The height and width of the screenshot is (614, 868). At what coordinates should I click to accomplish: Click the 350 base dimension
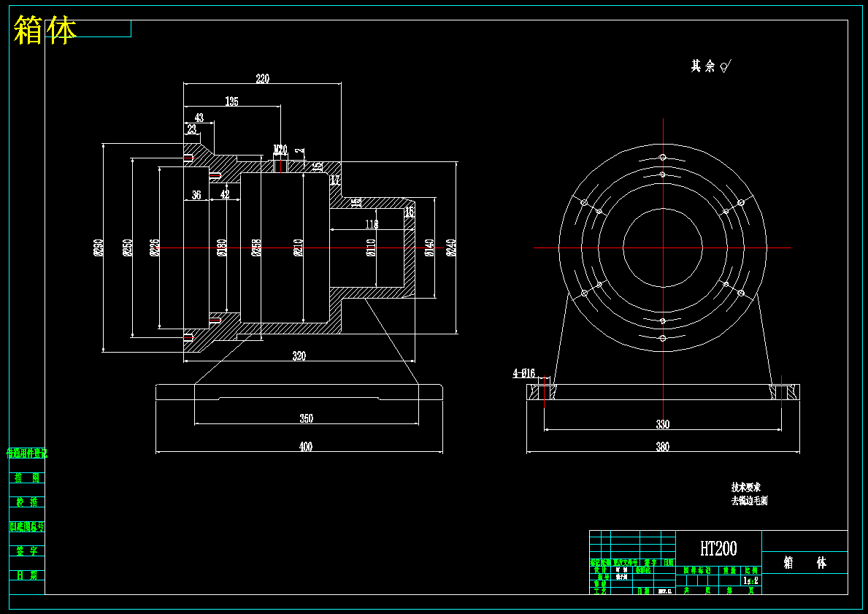pyautogui.click(x=306, y=418)
